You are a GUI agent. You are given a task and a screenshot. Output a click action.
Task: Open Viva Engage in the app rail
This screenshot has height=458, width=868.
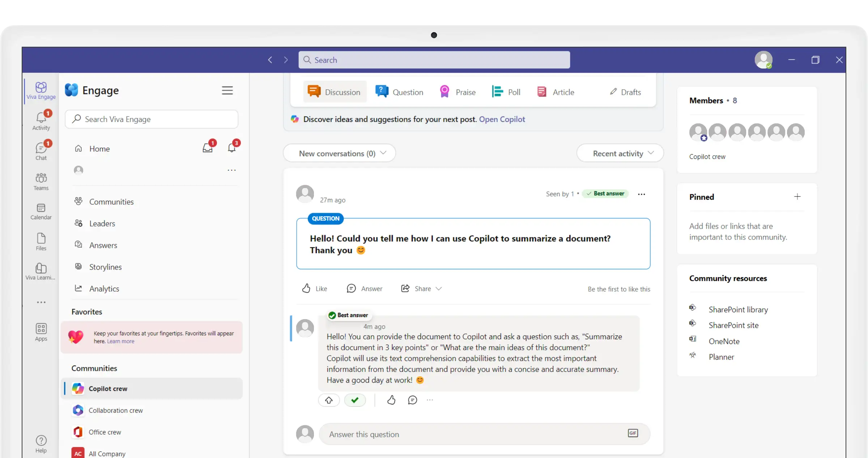pyautogui.click(x=41, y=90)
